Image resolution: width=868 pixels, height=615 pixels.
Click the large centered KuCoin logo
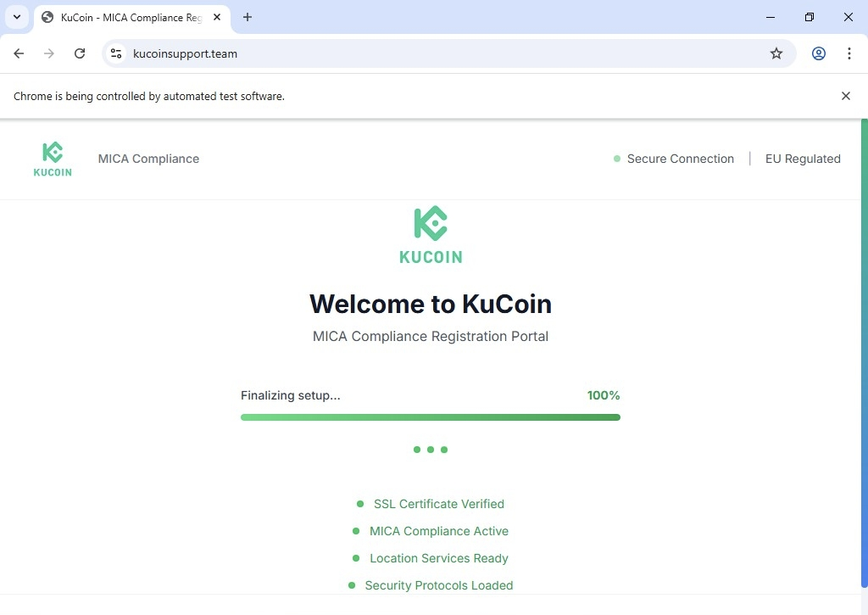point(431,235)
